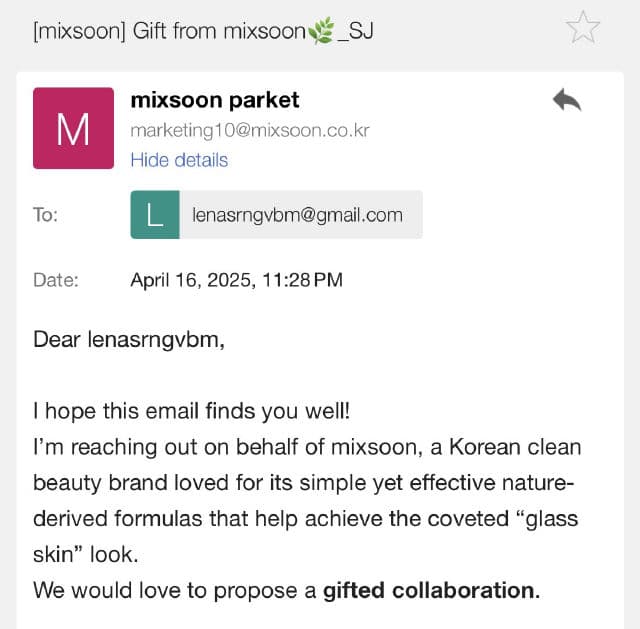
Task: Star this mixsoon email
Action: click(x=583, y=28)
